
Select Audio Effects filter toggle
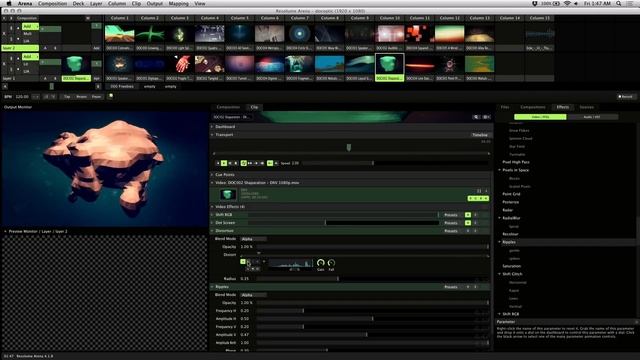point(592,117)
